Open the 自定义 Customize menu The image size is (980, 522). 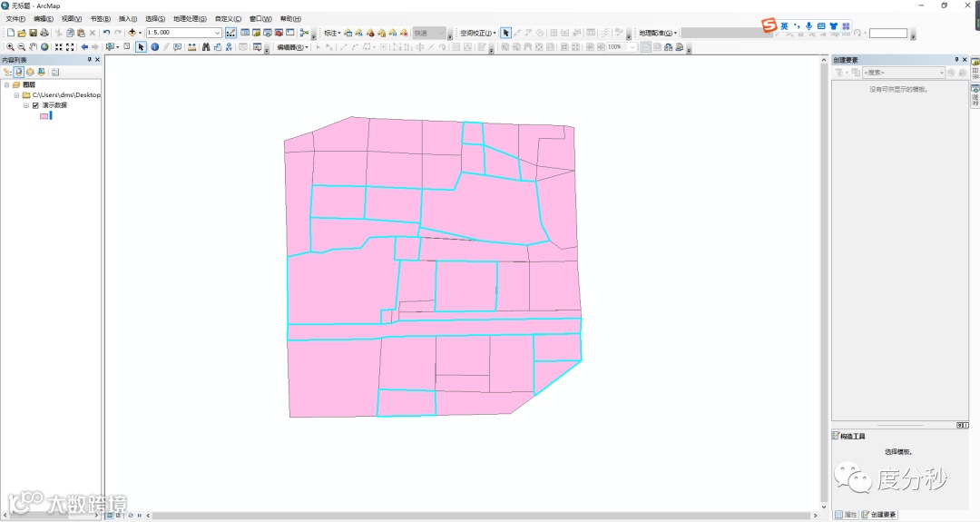(228, 19)
